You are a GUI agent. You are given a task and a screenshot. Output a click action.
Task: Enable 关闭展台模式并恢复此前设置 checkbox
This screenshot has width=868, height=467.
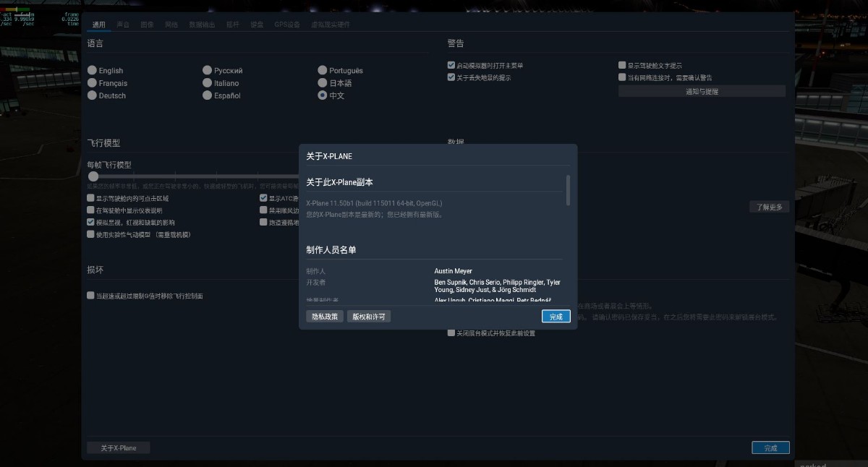[451, 333]
